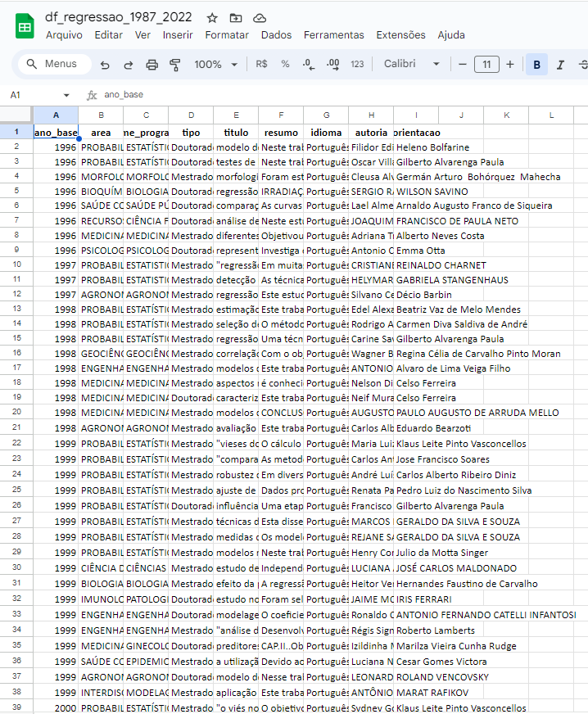
Task: Decrease font size with minus
Action: 463,64
